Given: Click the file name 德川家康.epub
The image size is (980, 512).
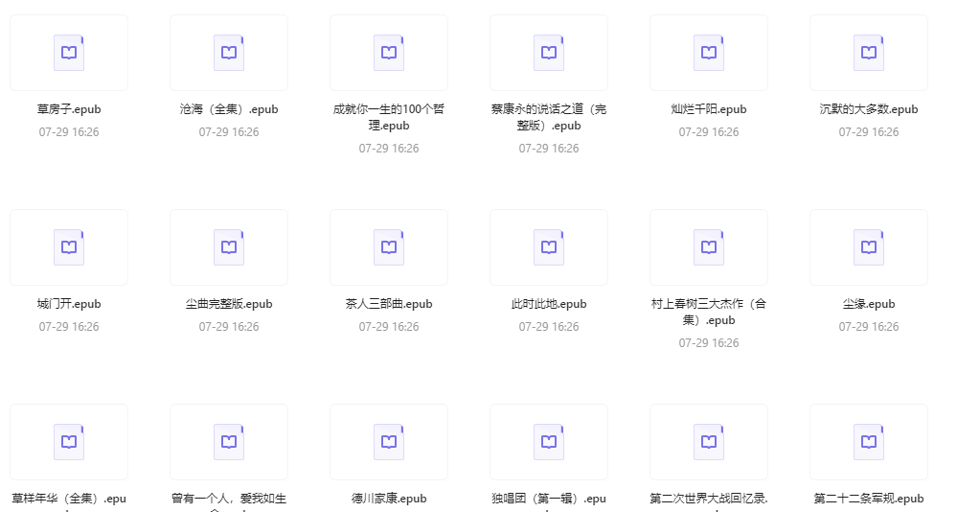Looking at the screenshot, I should pos(389,499).
